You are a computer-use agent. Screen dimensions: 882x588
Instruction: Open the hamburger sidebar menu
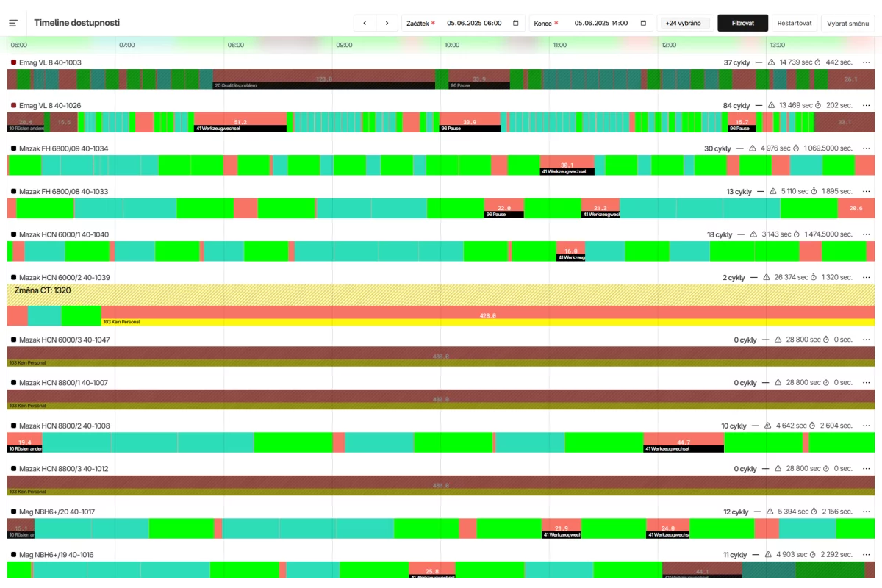coord(13,23)
